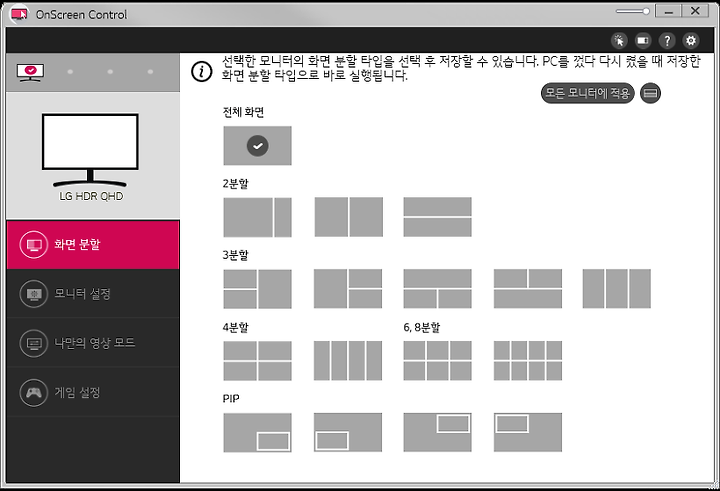Screen dimensions: 720x491
Task: Select the first monitor icon with check mark
Action: pyautogui.click(x=30, y=72)
